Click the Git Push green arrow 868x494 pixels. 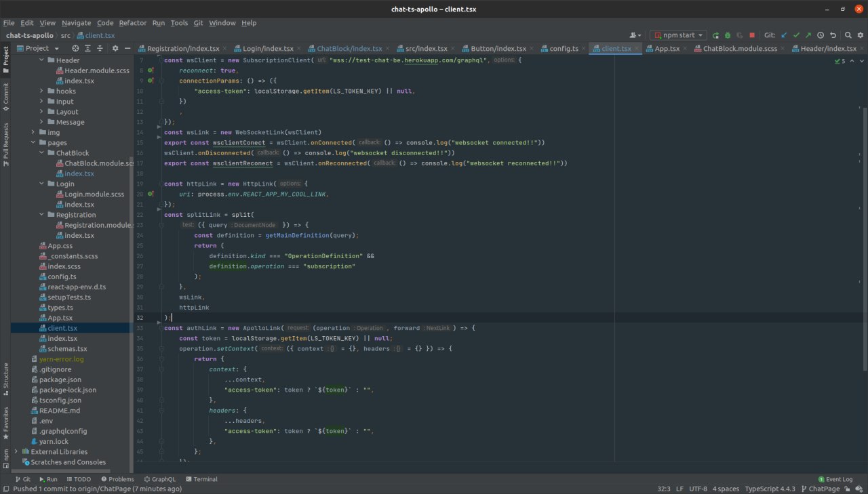808,35
